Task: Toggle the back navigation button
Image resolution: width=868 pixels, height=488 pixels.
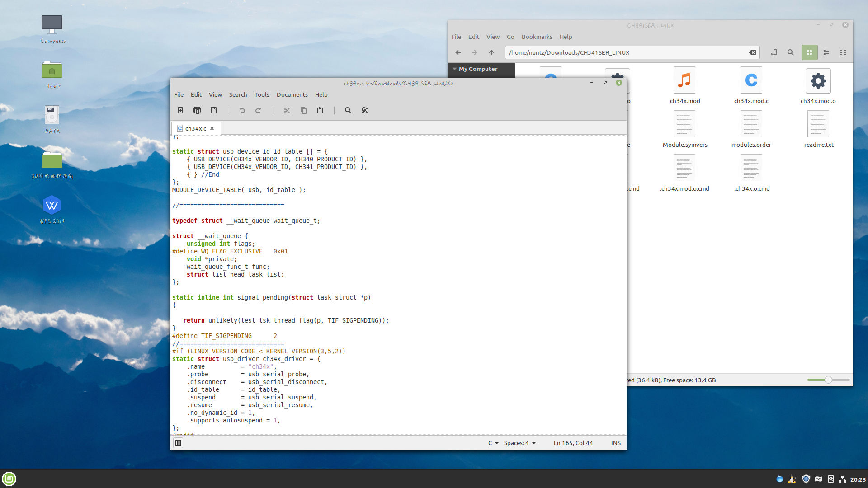Action: [x=458, y=53]
